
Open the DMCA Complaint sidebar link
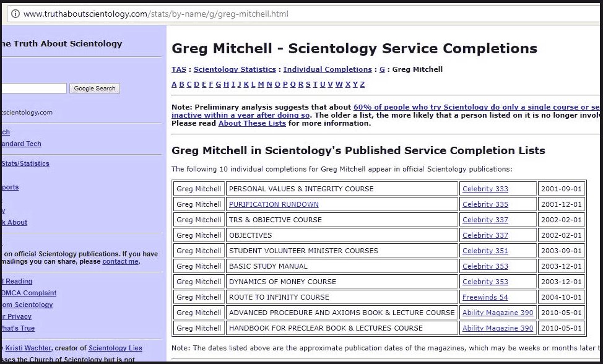tap(29, 293)
